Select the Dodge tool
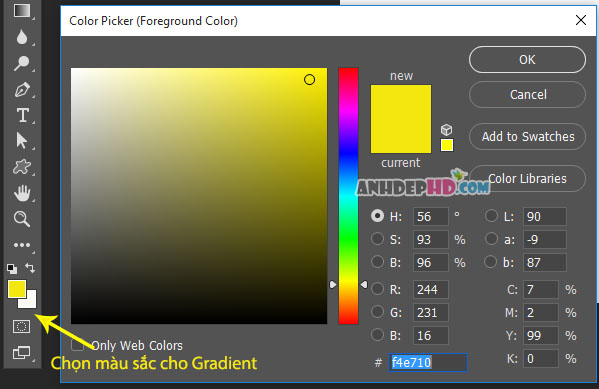 [x=22, y=63]
